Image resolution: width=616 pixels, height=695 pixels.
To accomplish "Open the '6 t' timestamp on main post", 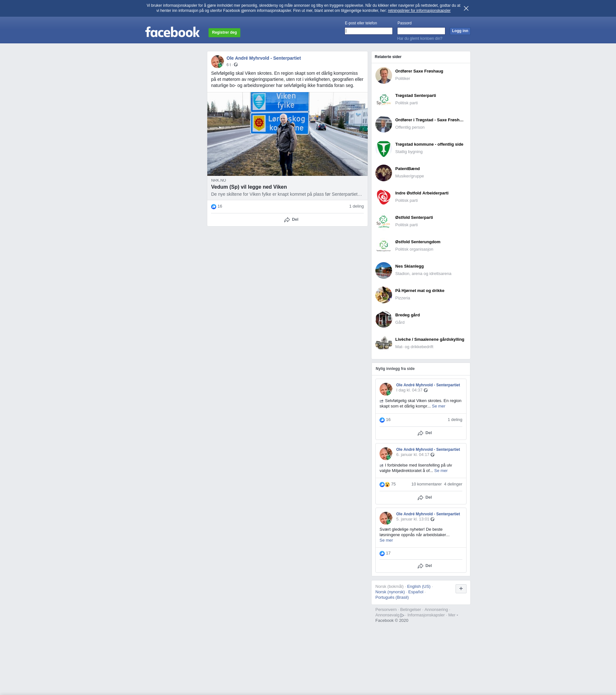I will point(228,65).
